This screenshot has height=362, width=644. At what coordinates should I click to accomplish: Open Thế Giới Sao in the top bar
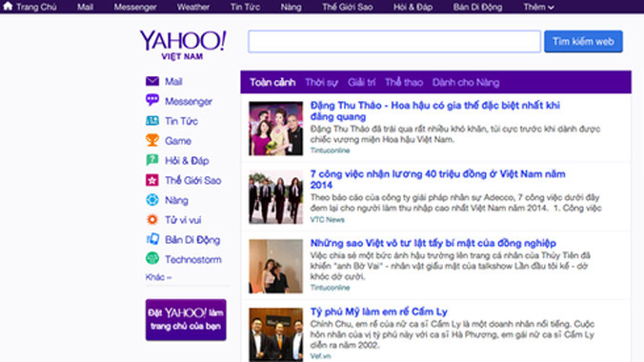click(348, 7)
